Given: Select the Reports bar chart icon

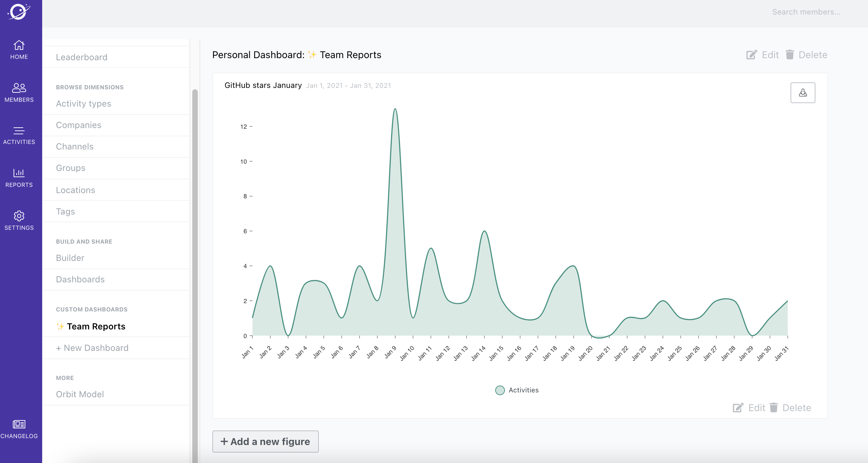Looking at the screenshot, I should [x=19, y=173].
